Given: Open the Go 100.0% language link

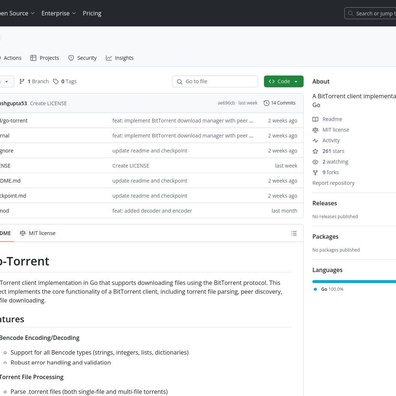Looking at the screenshot, I should pyautogui.click(x=332, y=289).
